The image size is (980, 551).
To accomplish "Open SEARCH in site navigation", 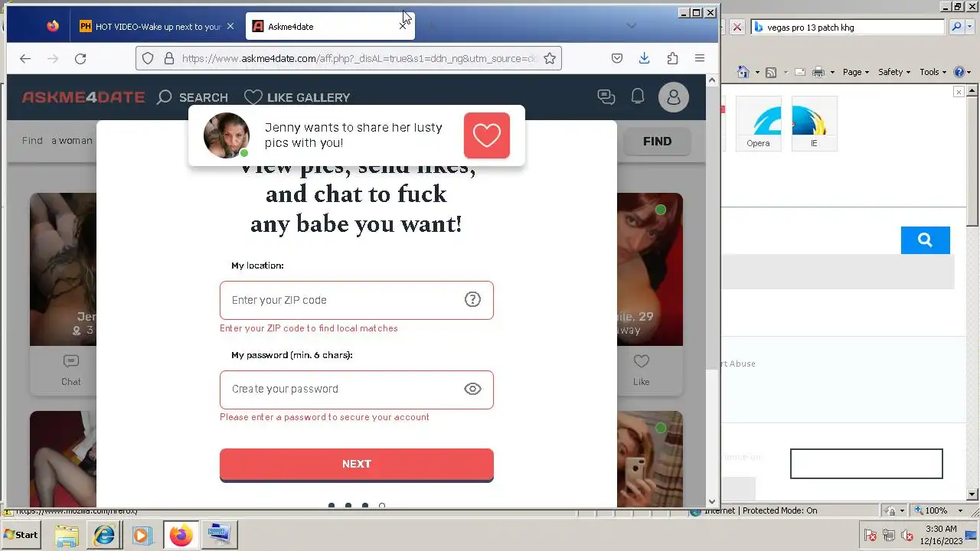I will pyautogui.click(x=192, y=97).
